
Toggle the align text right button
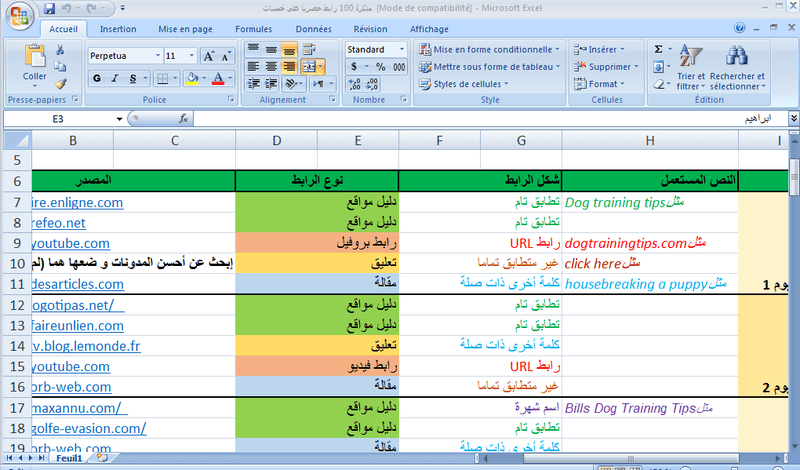[x=288, y=67]
